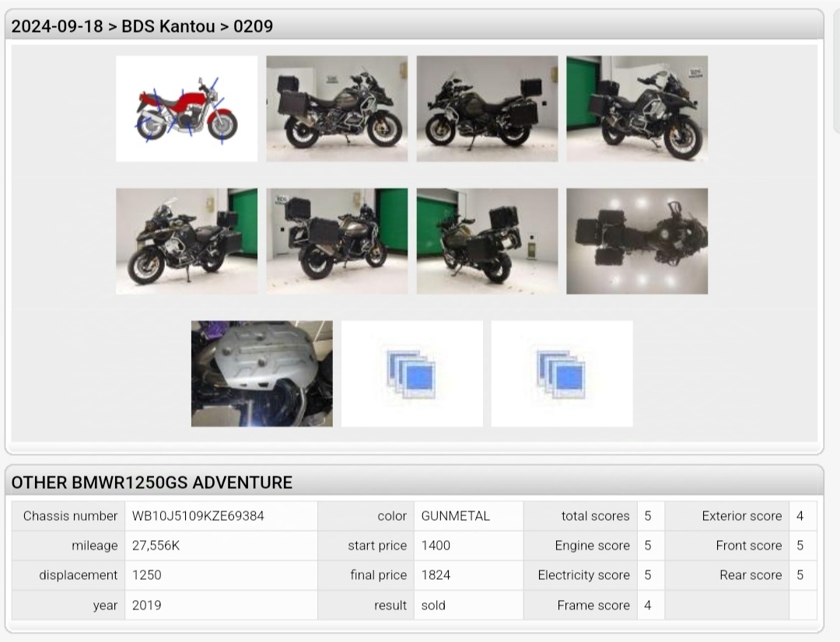Open the red motorcycle damage diagram
Viewport: 840px width, 642px height.
187,109
